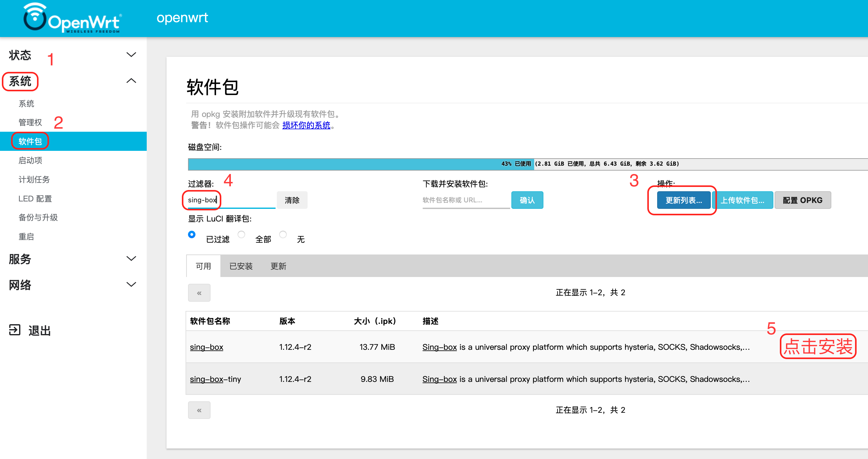This screenshot has height=459, width=868.
Task: Switch to the 更新 tab
Action: tap(278, 266)
